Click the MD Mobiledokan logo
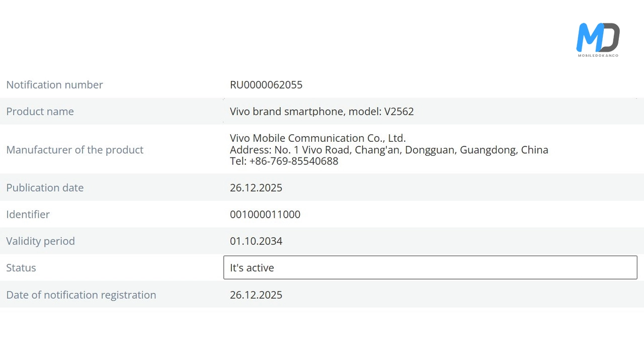The height and width of the screenshot is (362, 644). coord(598,37)
